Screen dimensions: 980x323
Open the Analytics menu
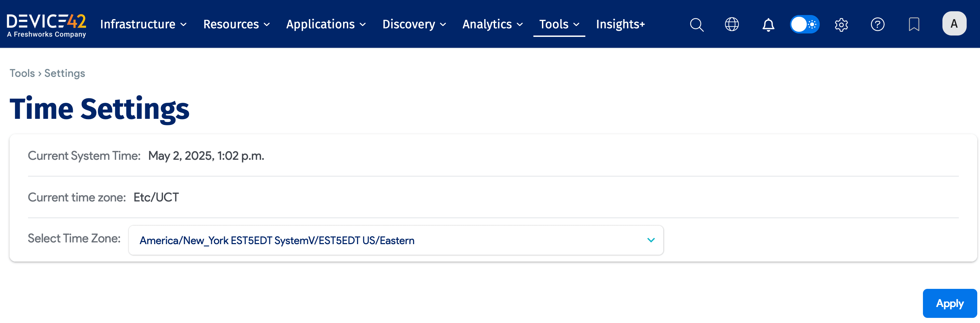tap(493, 24)
